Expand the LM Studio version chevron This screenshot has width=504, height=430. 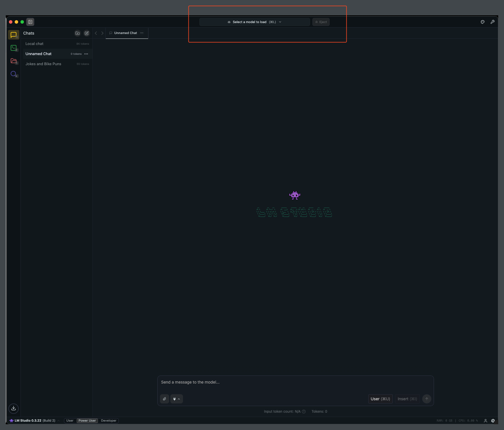tap(58, 420)
